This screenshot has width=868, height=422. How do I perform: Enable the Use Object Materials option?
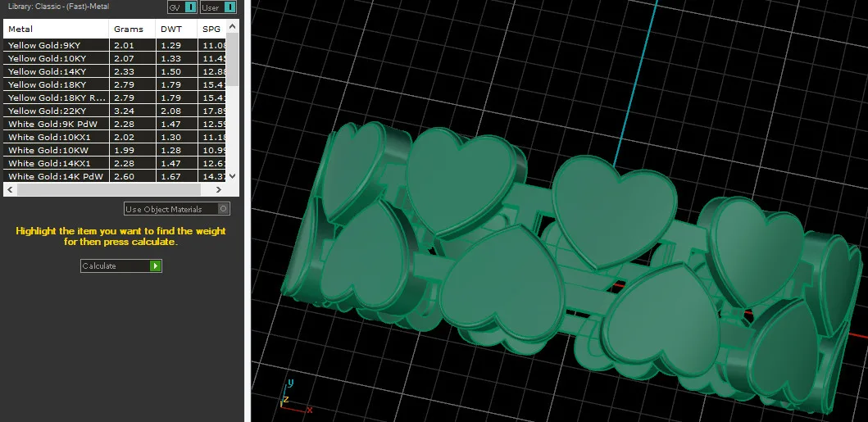(x=176, y=209)
